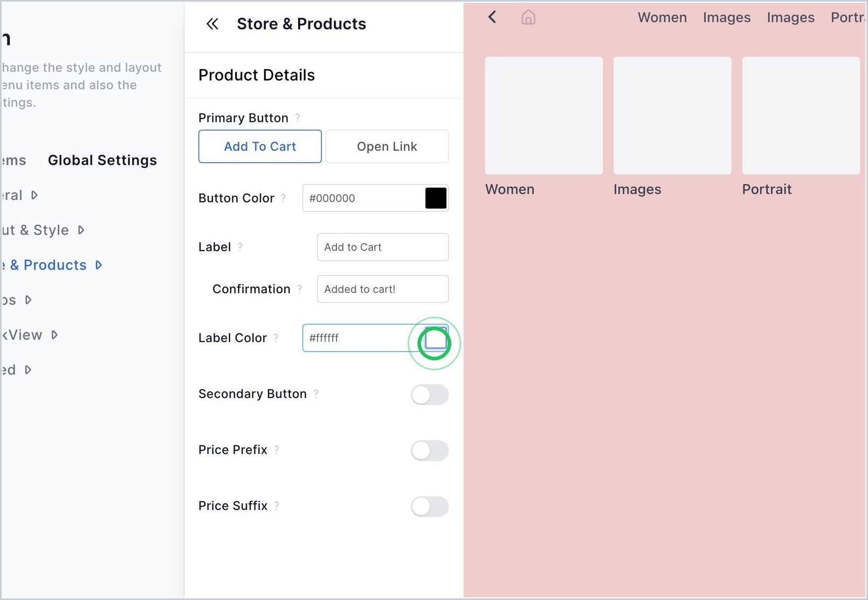Turn on the Price Suffix switch

point(430,507)
